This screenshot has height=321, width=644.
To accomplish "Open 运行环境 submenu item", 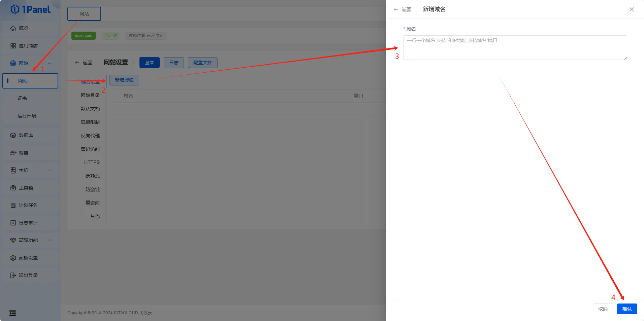I will point(27,116).
